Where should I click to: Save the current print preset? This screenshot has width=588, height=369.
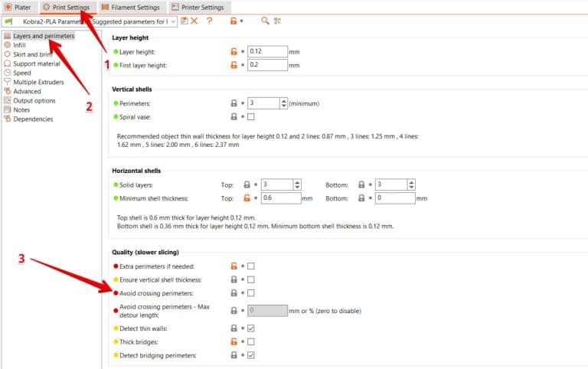coord(185,21)
